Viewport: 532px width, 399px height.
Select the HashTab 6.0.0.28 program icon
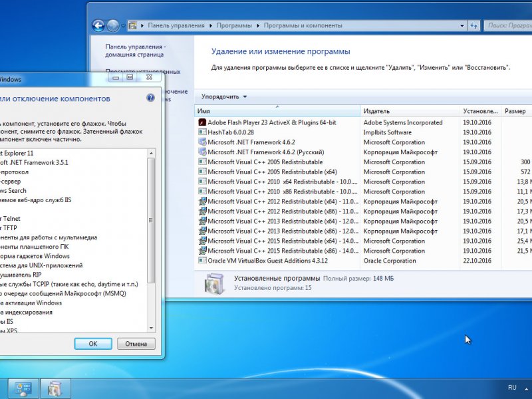pos(202,132)
